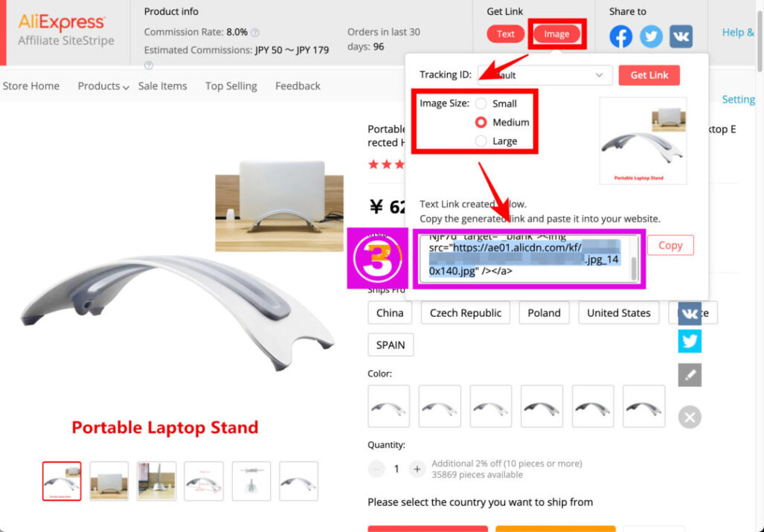Click the Twitter icon in Share to
Viewport: 764px width, 532px height.
[x=651, y=36]
